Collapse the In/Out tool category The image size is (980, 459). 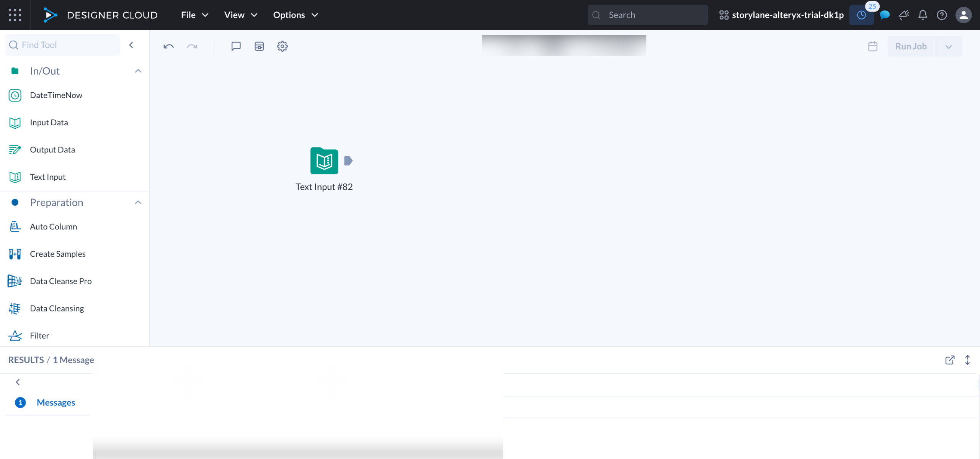138,71
